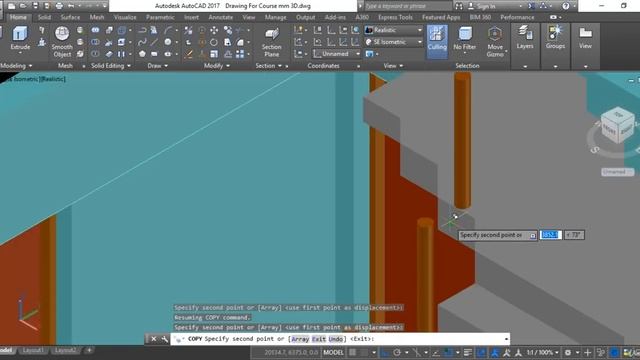The width and height of the screenshot is (640, 360).
Task: Click the MODEL space button in status bar
Action: 333,352
